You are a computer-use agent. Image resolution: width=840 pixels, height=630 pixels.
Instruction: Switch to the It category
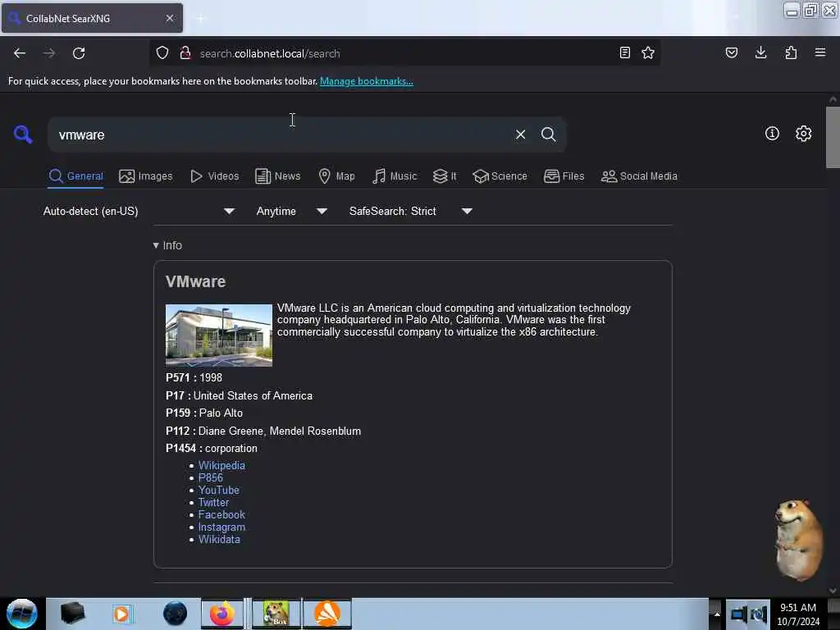tap(445, 176)
